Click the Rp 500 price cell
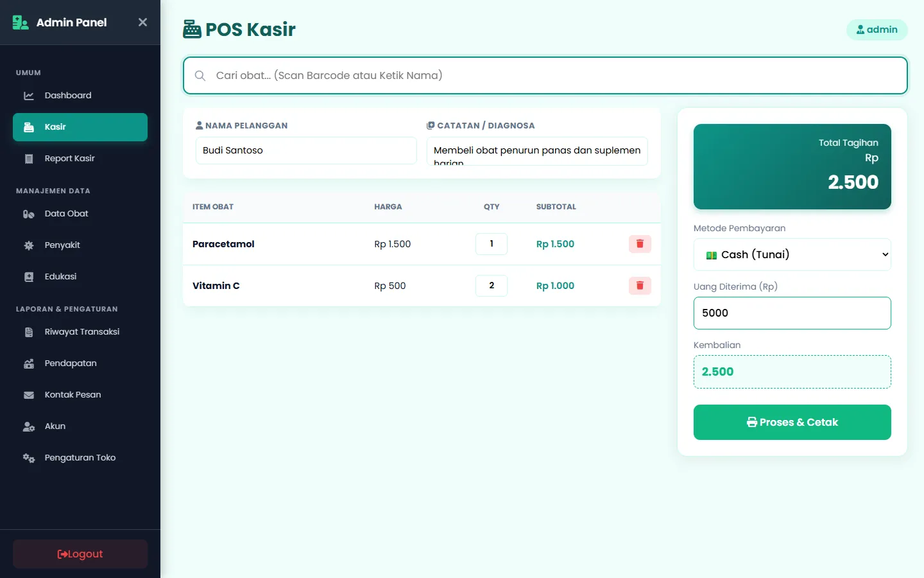Viewport: 924px width, 578px height. point(390,286)
